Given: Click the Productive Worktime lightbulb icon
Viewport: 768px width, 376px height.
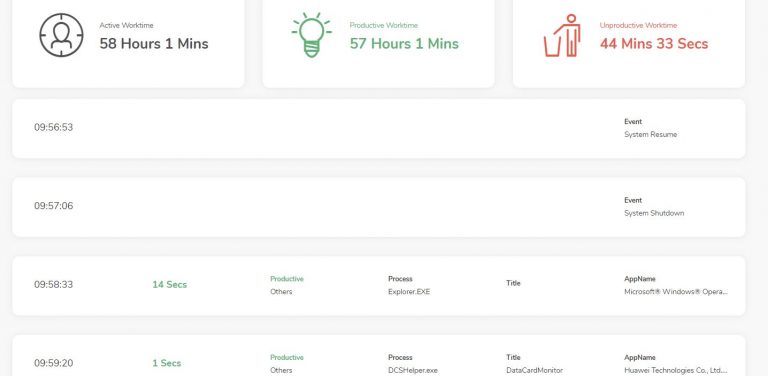Looking at the screenshot, I should coord(312,35).
